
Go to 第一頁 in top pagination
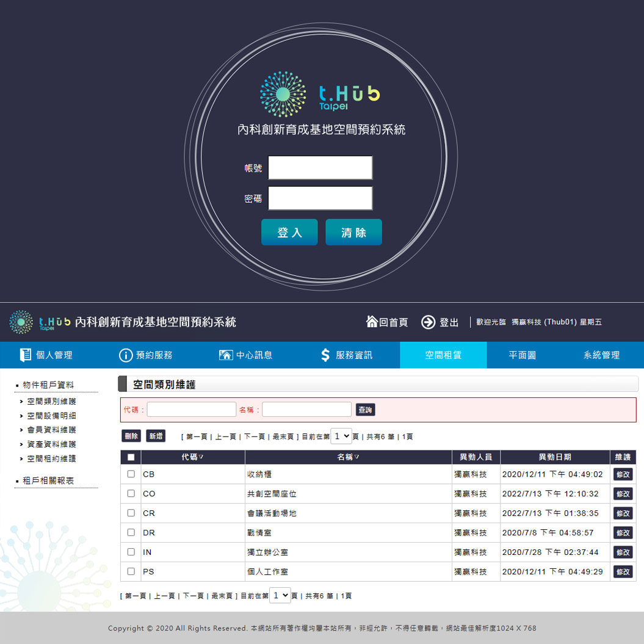coord(197,436)
